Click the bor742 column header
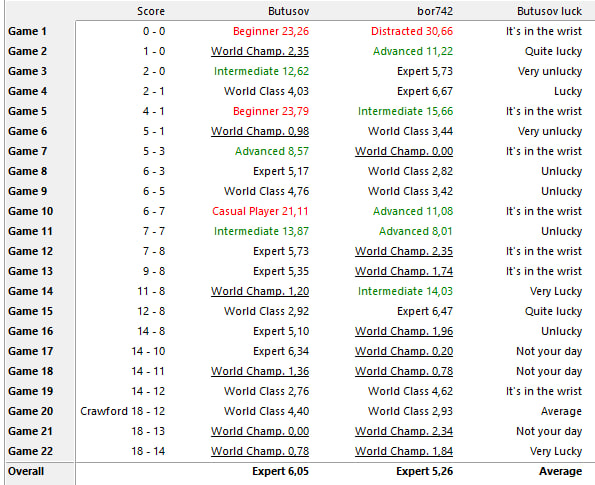Screen dimensions: 595x485 435,11
